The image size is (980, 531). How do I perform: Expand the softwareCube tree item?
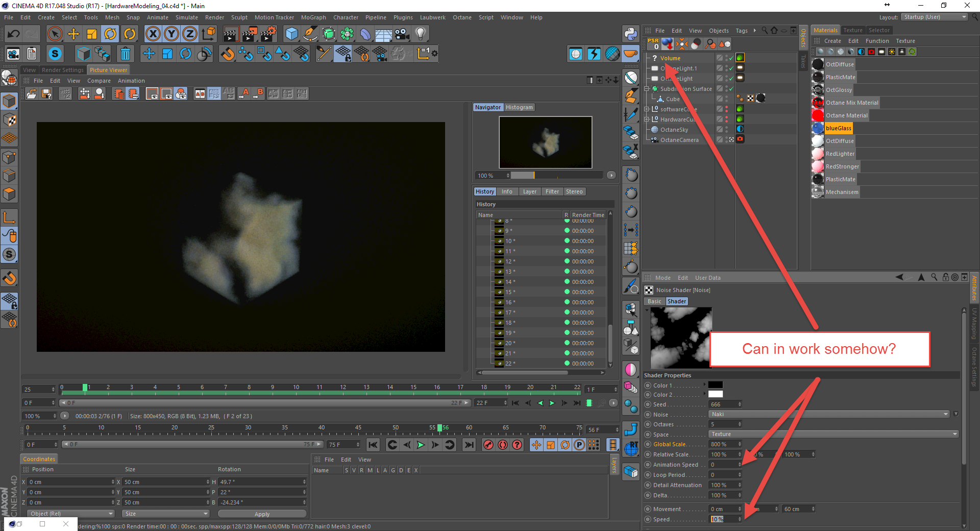[647, 109]
